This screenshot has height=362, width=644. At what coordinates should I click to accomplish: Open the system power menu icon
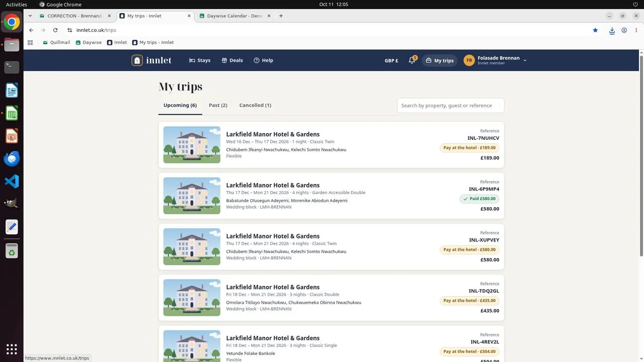[x=635, y=5]
